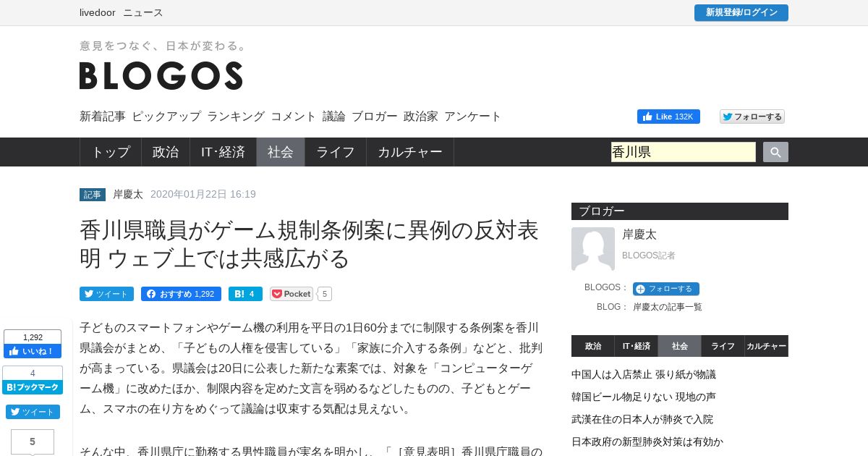This screenshot has width=868, height=456.
Task: Open アンケート page
Action: pyautogui.click(x=473, y=116)
